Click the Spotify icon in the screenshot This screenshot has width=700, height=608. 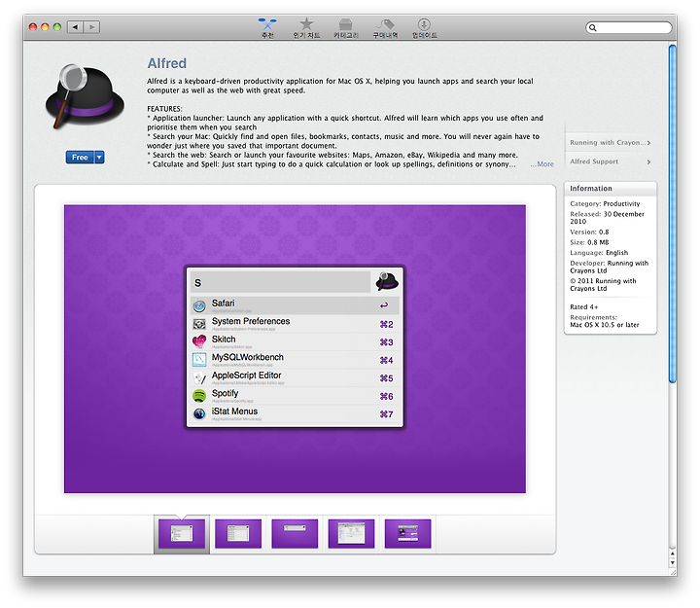point(199,396)
